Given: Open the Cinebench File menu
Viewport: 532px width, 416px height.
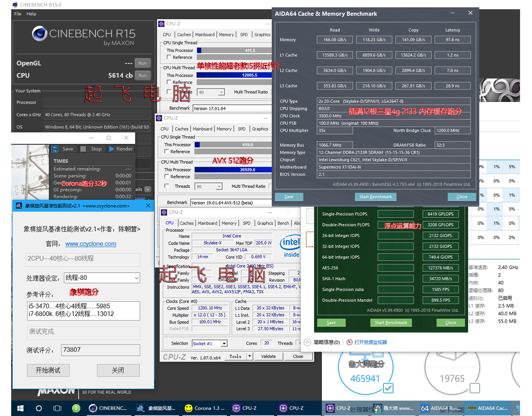Looking at the screenshot, I should tap(18, 14).
